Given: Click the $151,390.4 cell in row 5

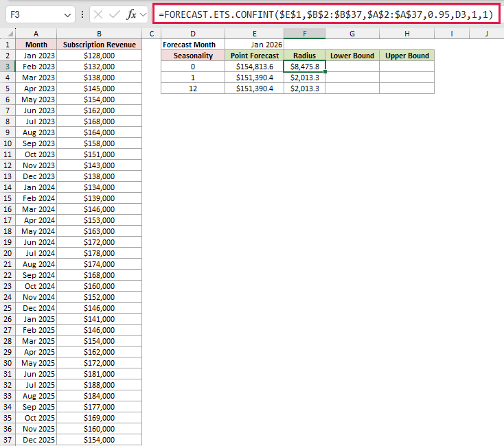Looking at the screenshot, I should point(254,89).
